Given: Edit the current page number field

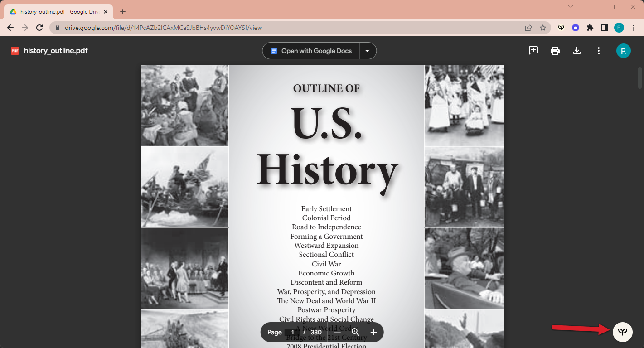Looking at the screenshot, I should click(x=293, y=332).
